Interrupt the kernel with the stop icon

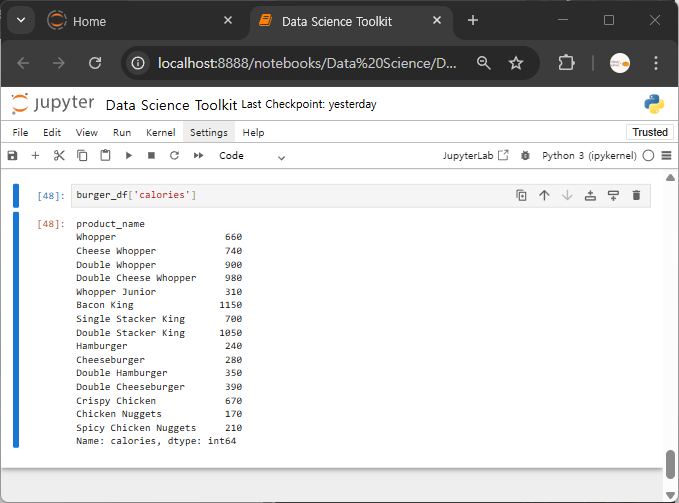pos(151,155)
